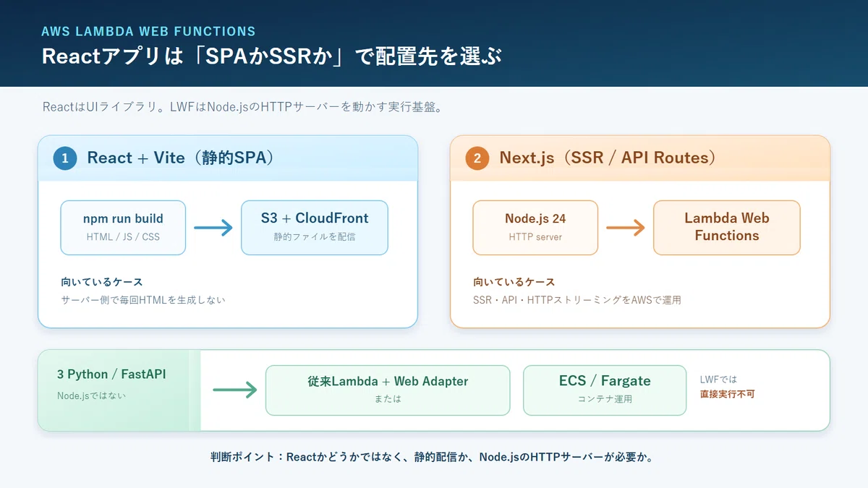
Task: Click the "静的ファイルを配信" caption
Action: (x=315, y=237)
